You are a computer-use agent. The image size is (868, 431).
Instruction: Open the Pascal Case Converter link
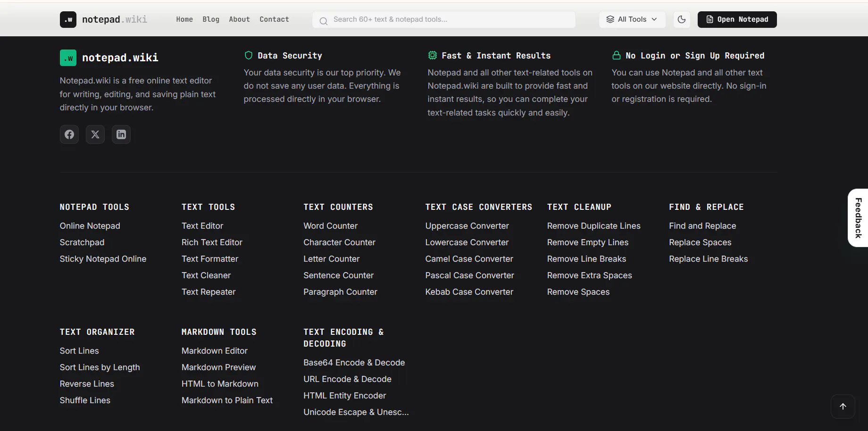(470, 275)
